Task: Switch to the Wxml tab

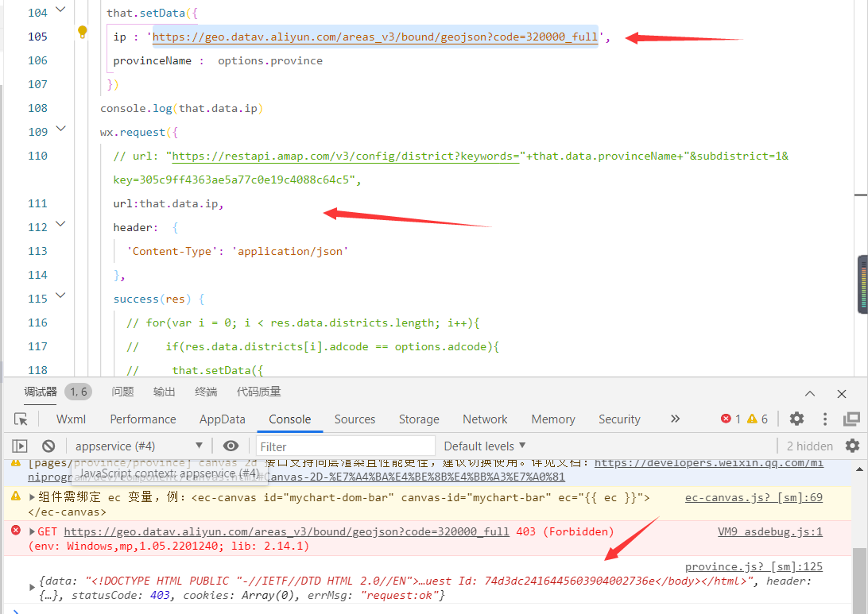Action: point(71,419)
